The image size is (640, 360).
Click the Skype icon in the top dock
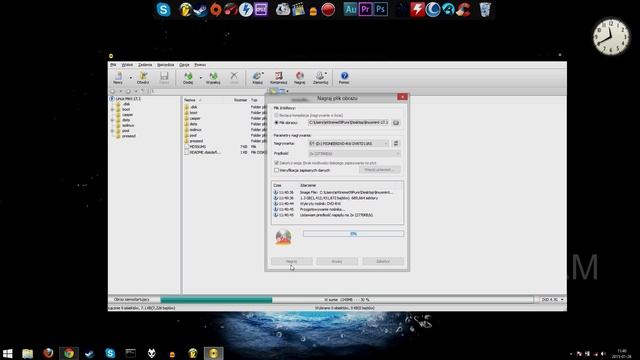coord(163,9)
